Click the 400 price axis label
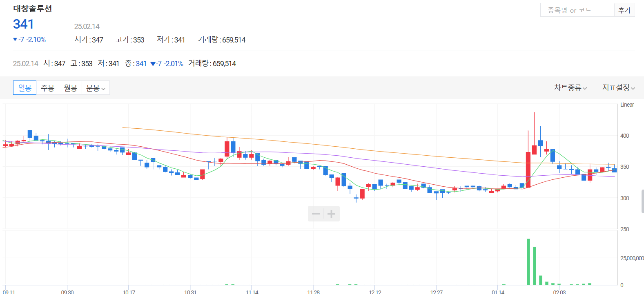644x295 pixels. point(625,136)
